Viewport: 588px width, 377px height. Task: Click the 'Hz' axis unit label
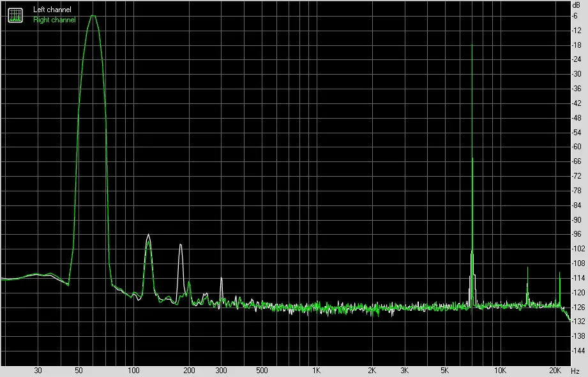point(575,371)
